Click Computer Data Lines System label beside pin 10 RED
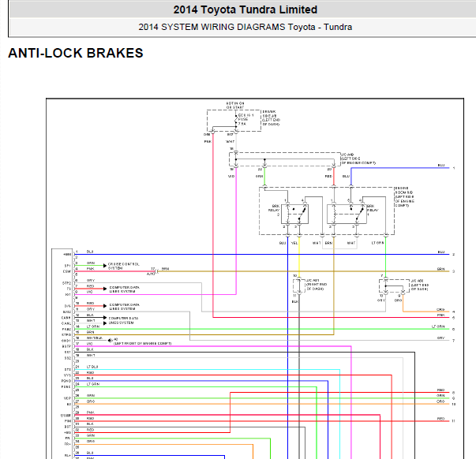This screenshot has width=476, height=459. (125, 307)
